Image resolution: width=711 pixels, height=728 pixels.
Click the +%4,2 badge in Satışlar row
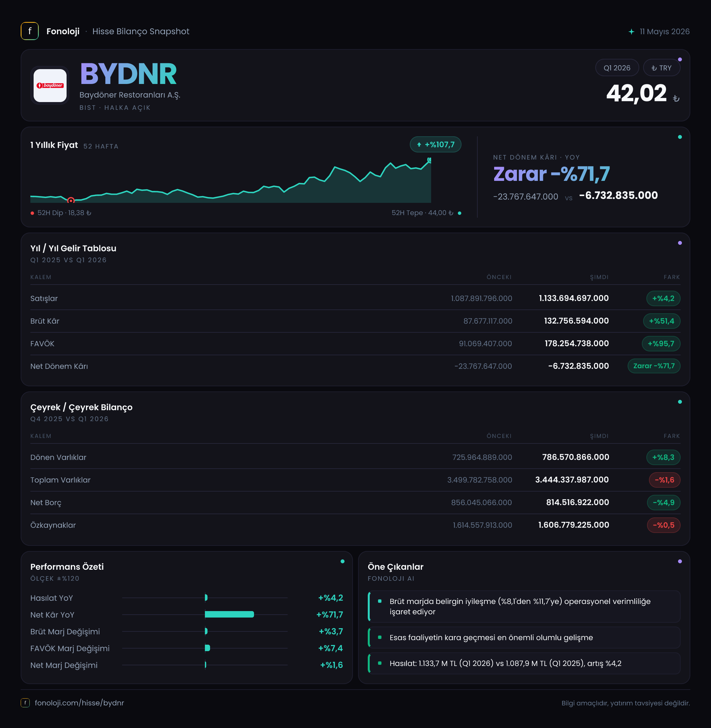pyautogui.click(x=663, y=298)
